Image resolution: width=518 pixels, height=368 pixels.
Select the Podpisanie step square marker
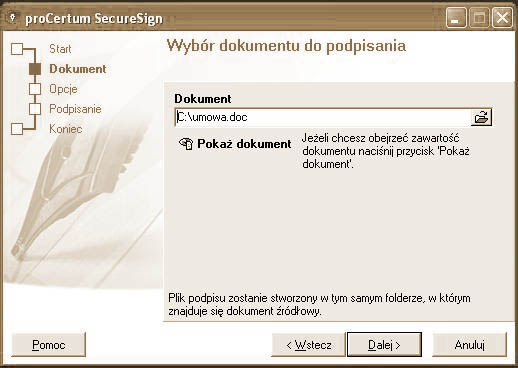tap(35, 109)
